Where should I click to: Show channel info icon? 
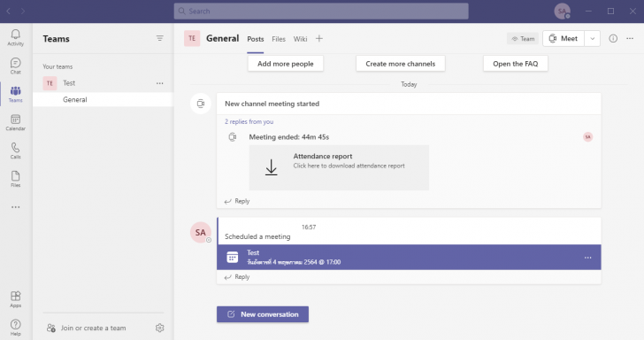[x=613, y=38]
